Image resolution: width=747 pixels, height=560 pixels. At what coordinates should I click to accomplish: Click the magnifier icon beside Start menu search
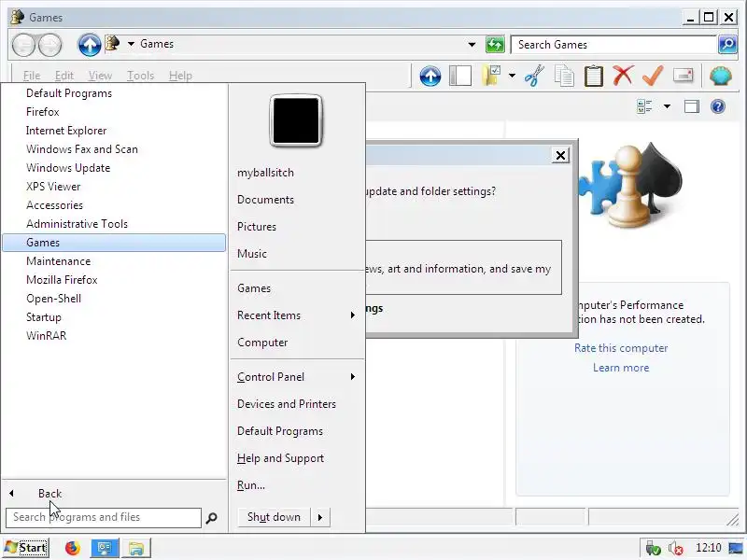click(x=212, y=518)
